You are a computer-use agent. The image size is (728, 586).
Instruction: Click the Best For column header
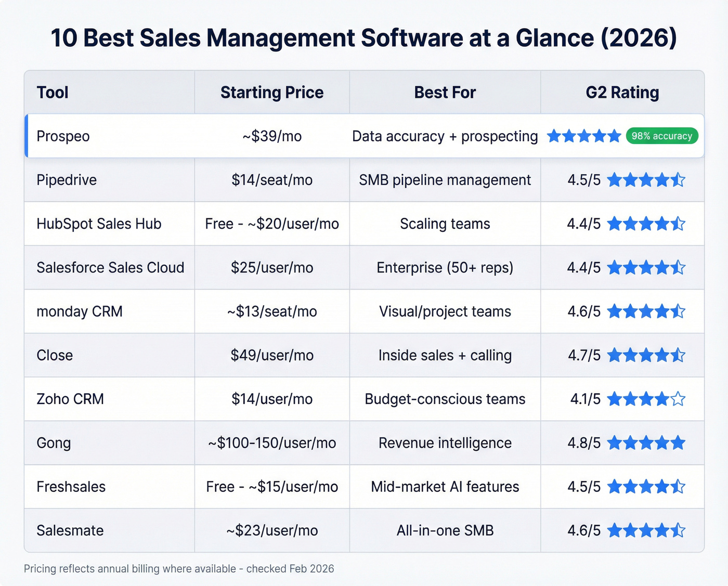[445, 92]
